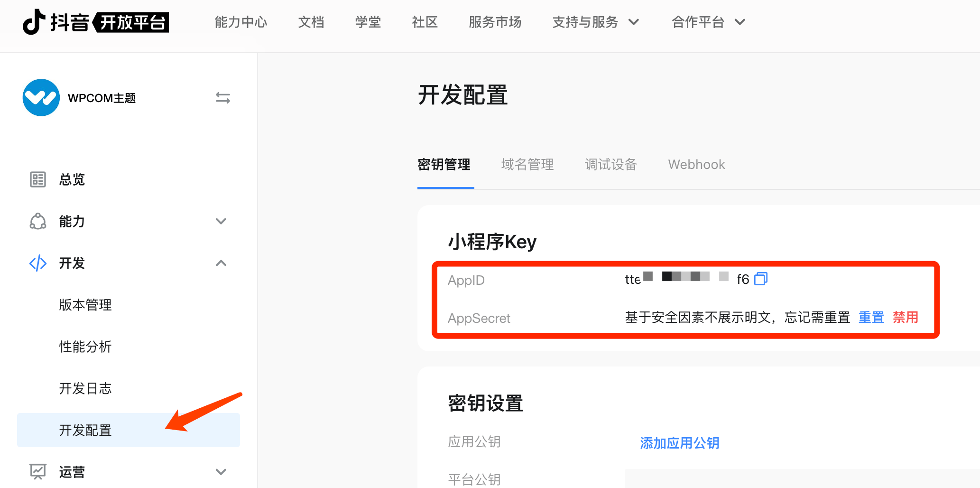Click 重置 to reset AppSecret

(871, 317)
